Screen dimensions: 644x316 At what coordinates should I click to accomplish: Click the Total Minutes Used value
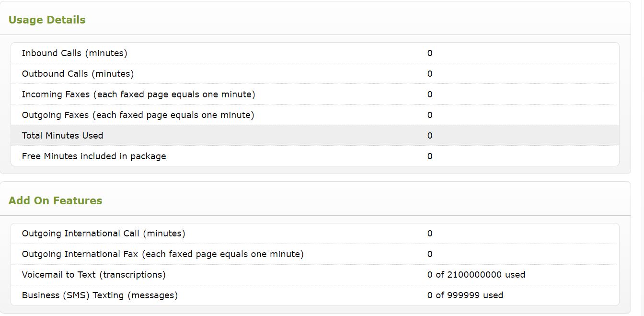430,136
